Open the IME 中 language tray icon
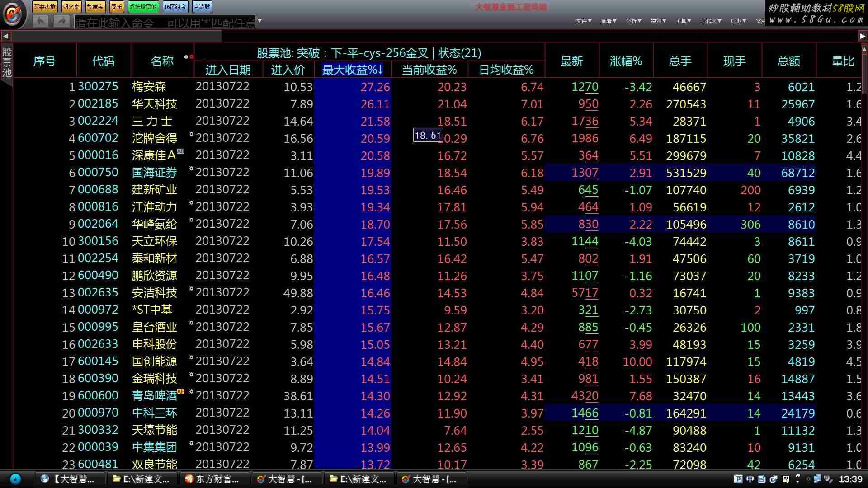 (x=750, y=479)
